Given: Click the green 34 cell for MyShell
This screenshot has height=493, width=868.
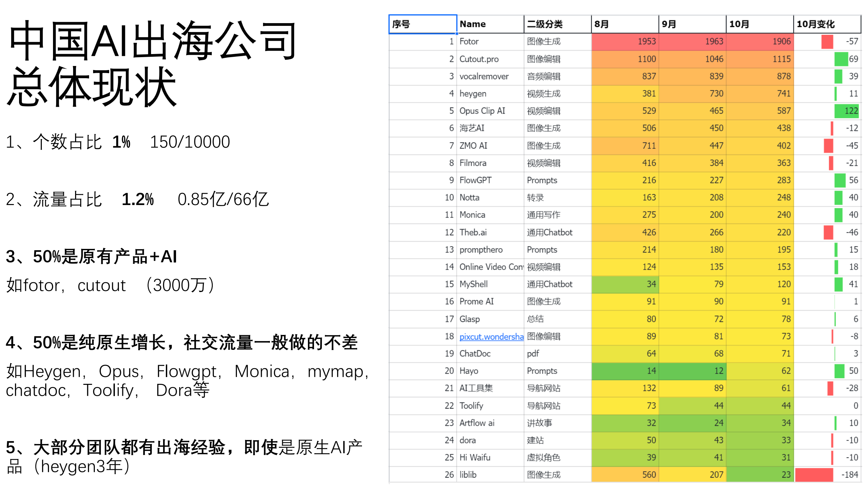Looking at the screenshot, I should pos(625,284).
